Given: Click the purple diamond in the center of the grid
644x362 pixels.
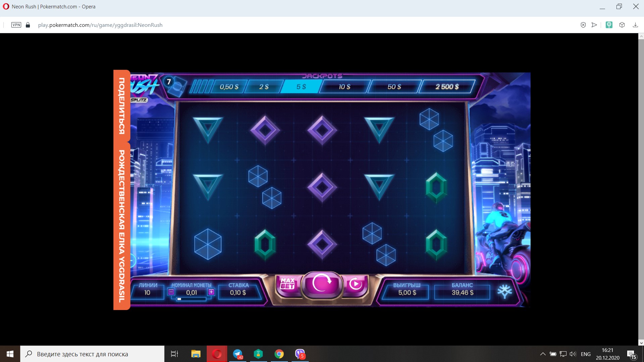Looking at the screenshot, I should (322, 187).
